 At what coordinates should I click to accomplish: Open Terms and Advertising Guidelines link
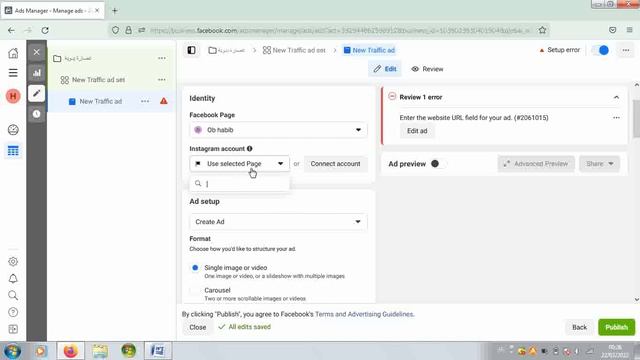(364, 314)
